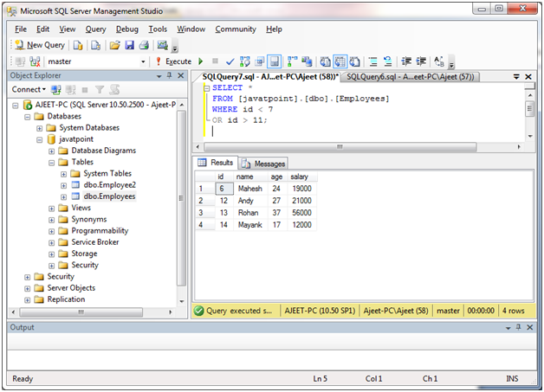This screenshot has width=544, height=392.
Task: Expand the Database Diagrams node
Action: 51,151
